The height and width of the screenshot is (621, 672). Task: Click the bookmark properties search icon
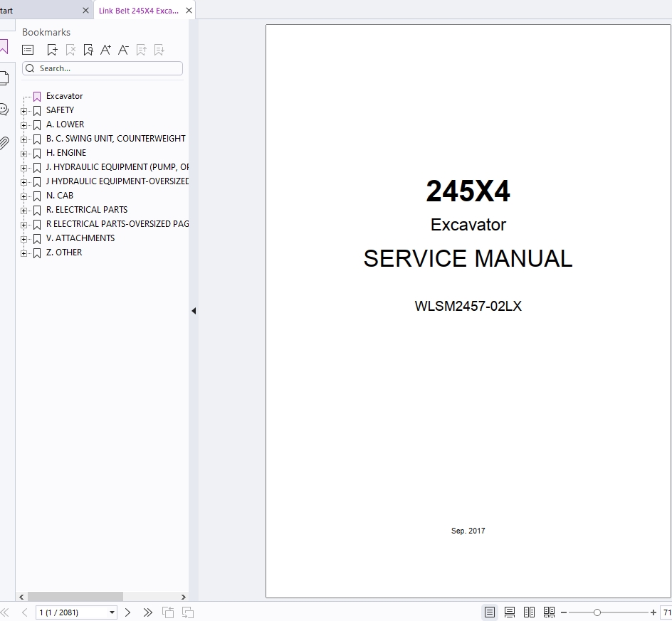[88, 50]
